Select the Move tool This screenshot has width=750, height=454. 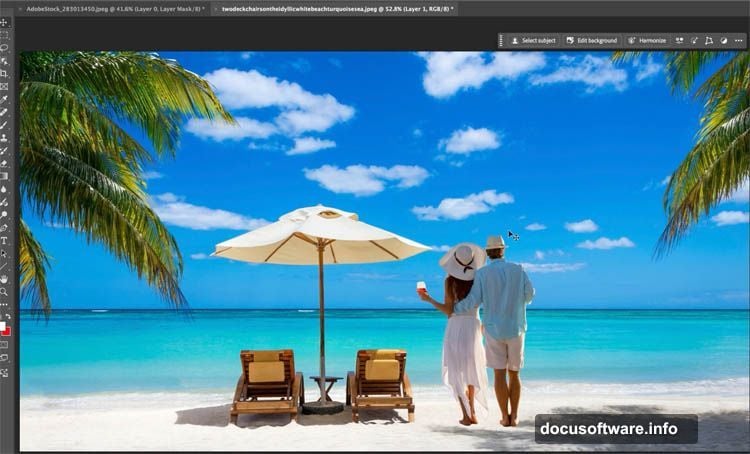[5, 22]
